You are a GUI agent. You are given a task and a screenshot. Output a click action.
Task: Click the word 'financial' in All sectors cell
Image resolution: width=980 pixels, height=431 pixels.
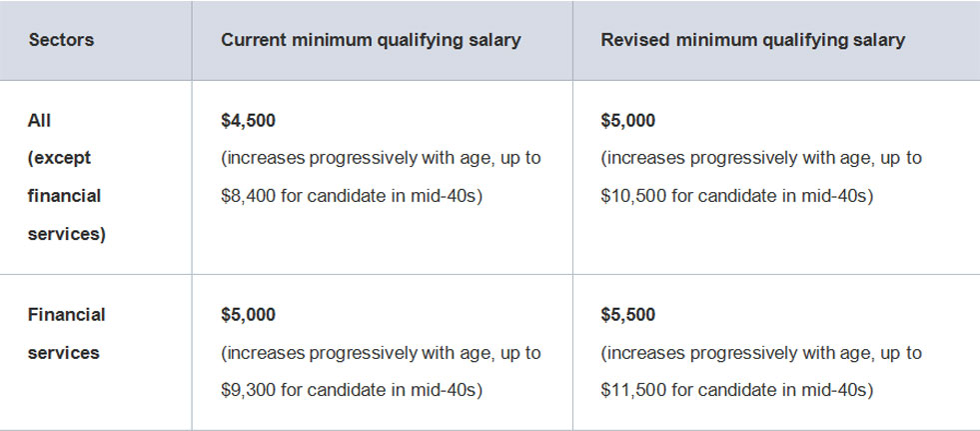click(x=64, y=196)
